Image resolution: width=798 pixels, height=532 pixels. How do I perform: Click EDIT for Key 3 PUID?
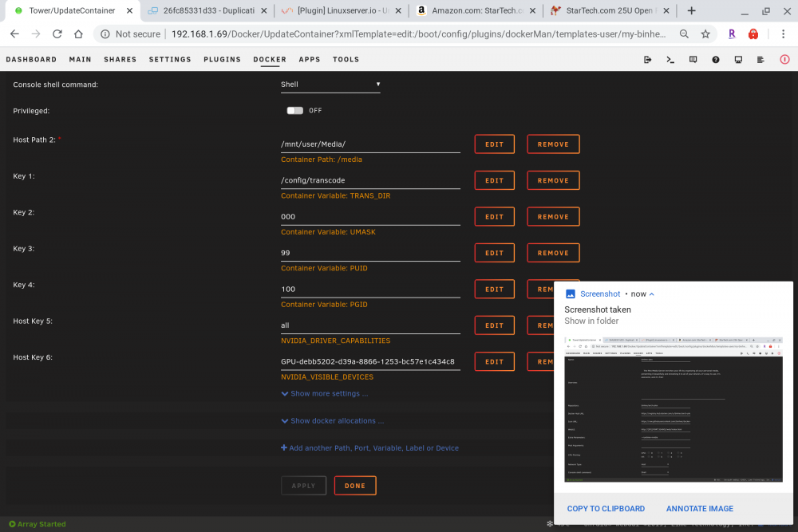(x=494, y=253)
